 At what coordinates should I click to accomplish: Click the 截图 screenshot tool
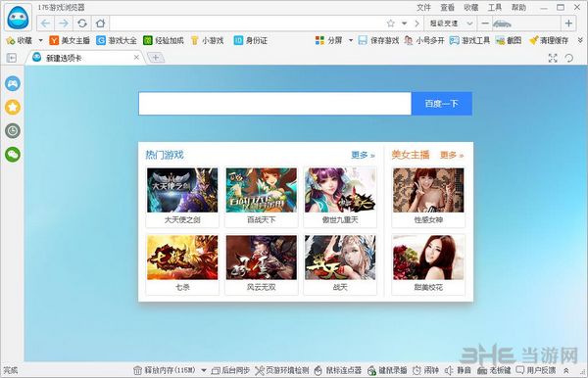(509, 40)
